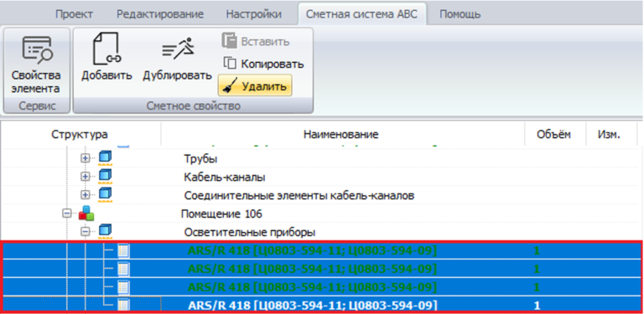Click the Объём column header
Screen dimensions: 644x314
coord(553,135)
